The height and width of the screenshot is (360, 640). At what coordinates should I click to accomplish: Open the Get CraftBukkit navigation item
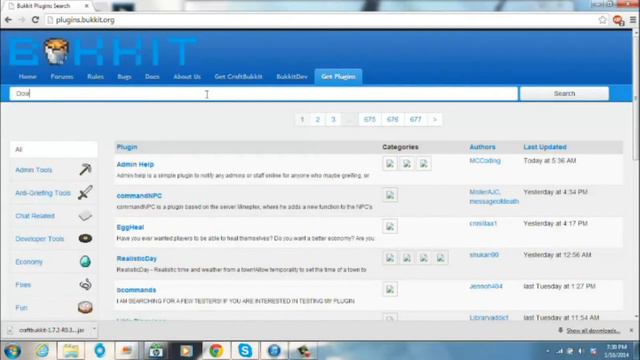238,76
